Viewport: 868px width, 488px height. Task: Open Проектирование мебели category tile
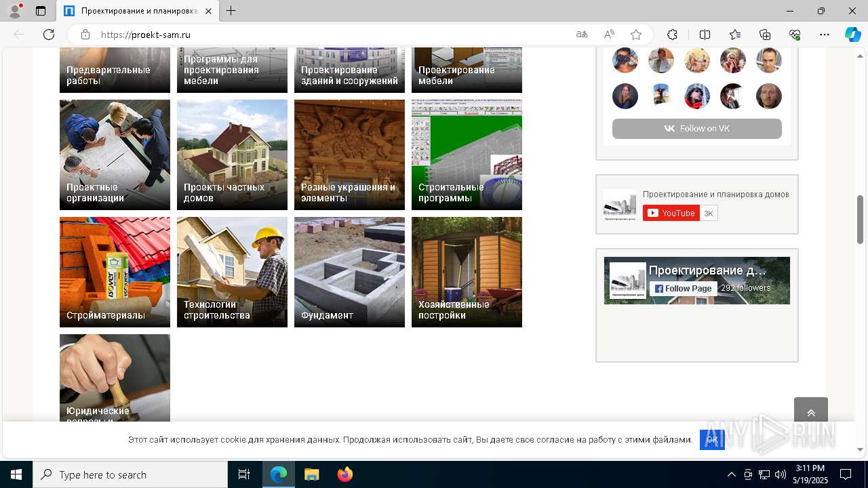(467, 70)
